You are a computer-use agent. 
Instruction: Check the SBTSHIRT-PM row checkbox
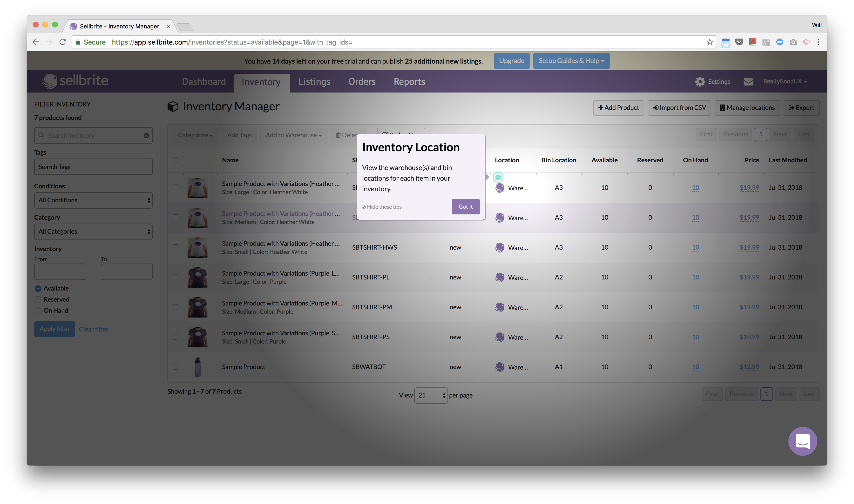pyautogui.click(x=175, y=307)
